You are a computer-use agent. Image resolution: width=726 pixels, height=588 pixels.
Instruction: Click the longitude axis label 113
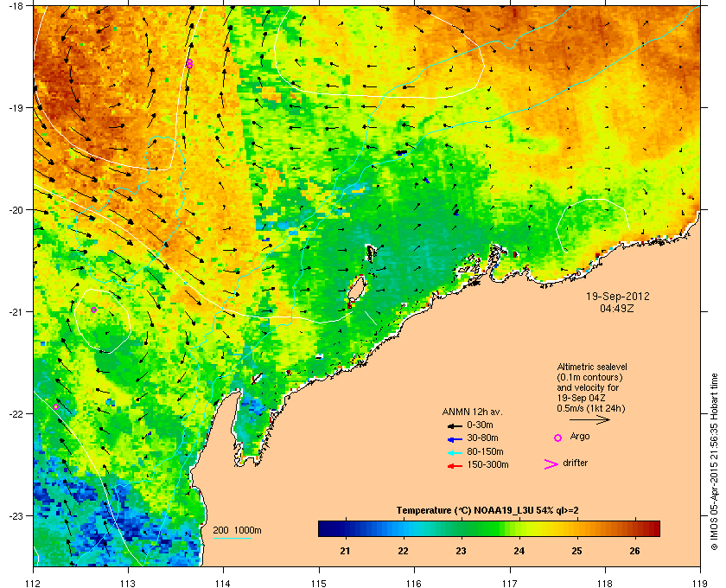coord(128,583)
